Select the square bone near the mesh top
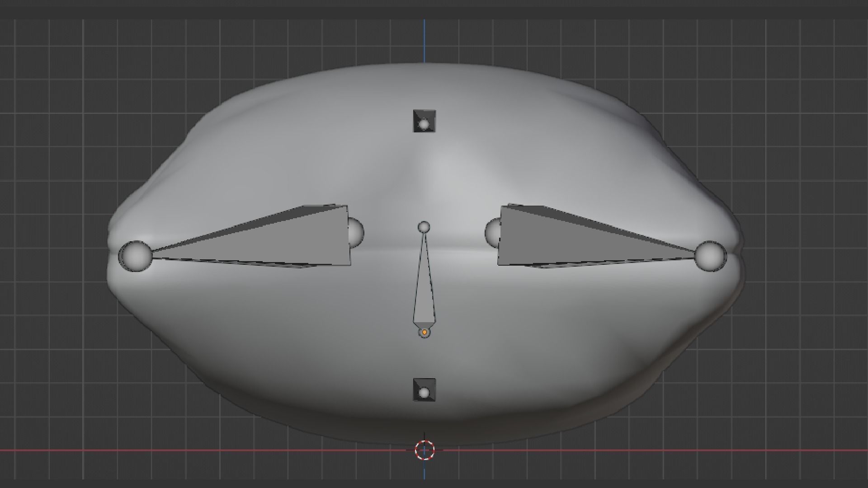The width and height of the screenshot is (868, 488). [x=424, y=121]
